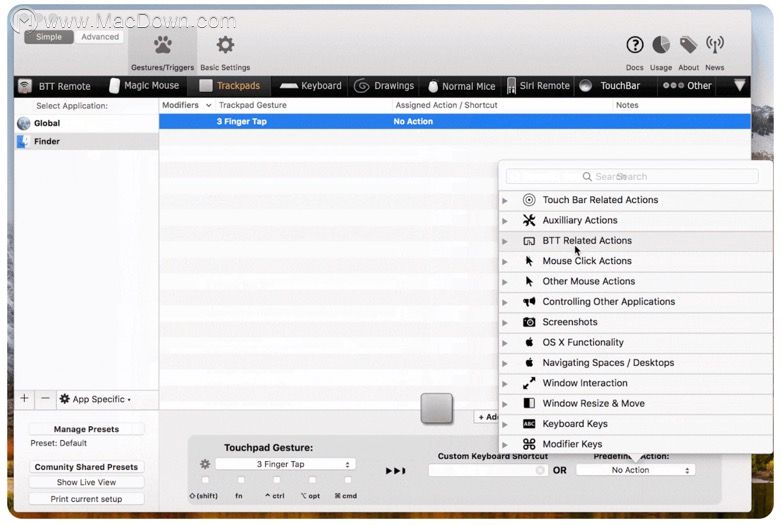This screenshot has width=782, height=525.
Task: Click the Show Live View button
Action: tap(86, 483)
